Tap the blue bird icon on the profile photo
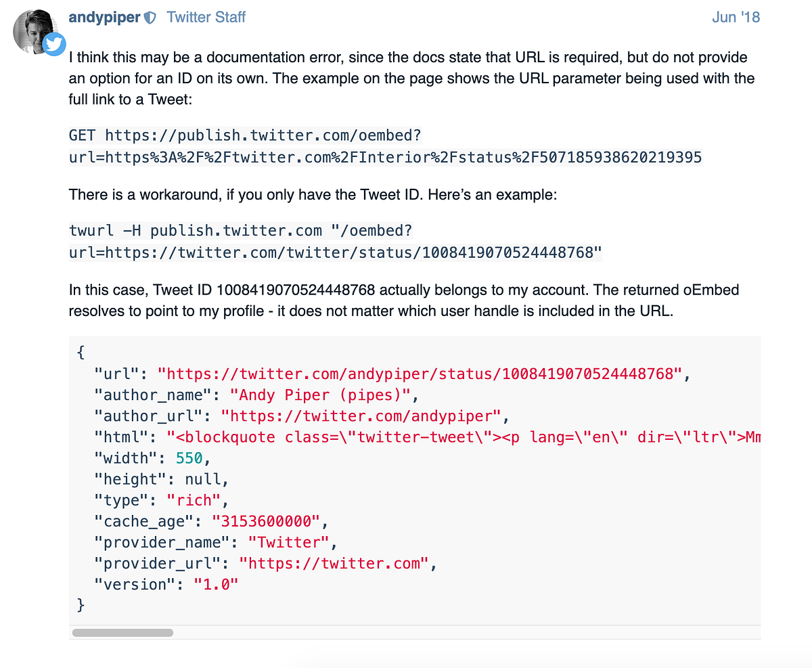Image resolution: width=812 pixels, height=668 pixels. 54,45
